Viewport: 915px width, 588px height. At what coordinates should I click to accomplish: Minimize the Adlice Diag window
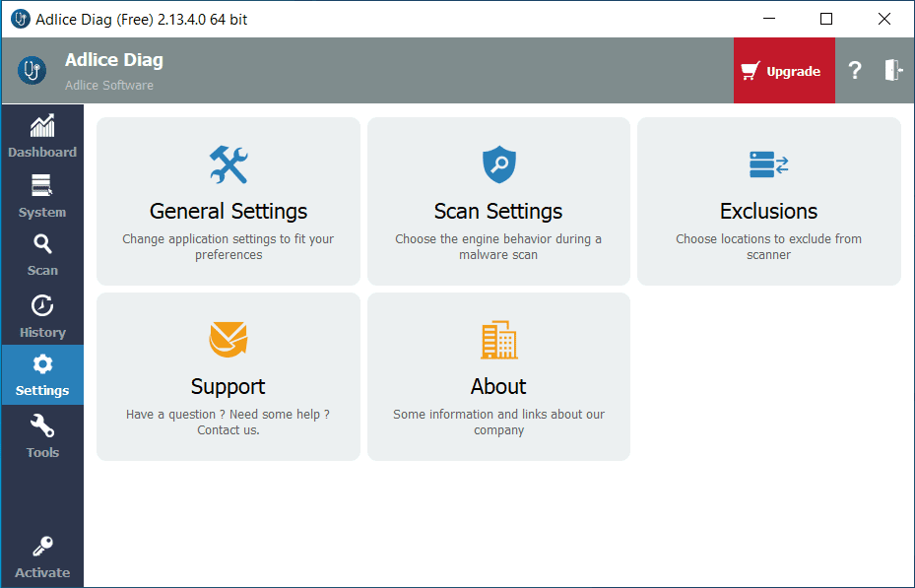(x=769, y=19)
